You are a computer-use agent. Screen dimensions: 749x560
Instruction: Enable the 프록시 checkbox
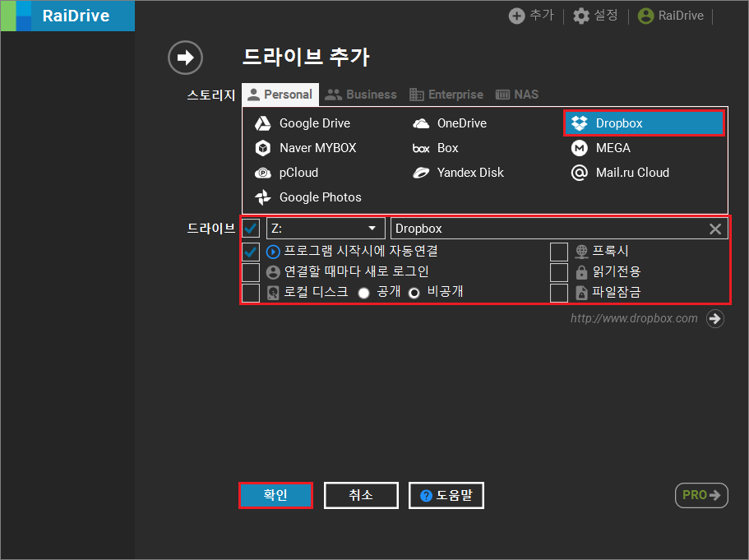tap(559, 252)
